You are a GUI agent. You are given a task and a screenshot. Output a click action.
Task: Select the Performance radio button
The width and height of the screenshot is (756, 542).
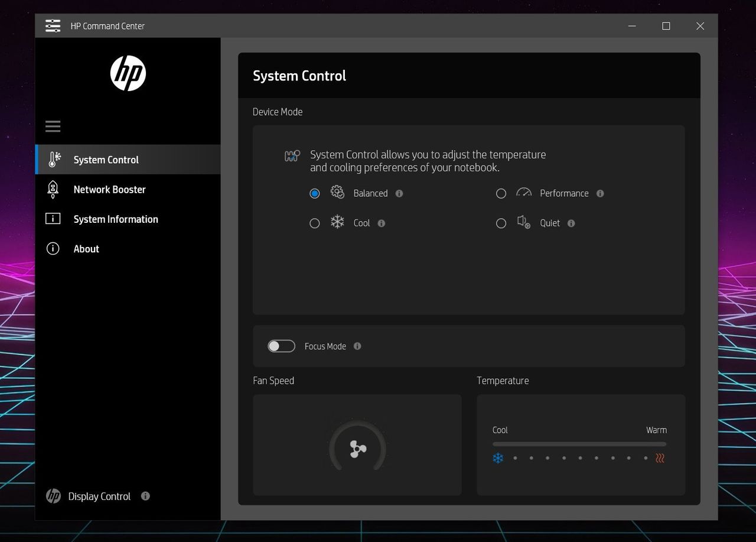[501, 193]
